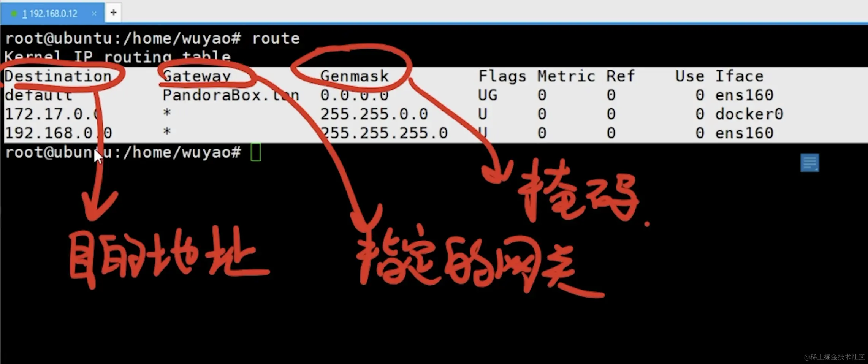The width and height of the screenshot is (868, 364).
Task: Click the 172.17.0.0 destination entry
Action: click(x=52, y=114)
